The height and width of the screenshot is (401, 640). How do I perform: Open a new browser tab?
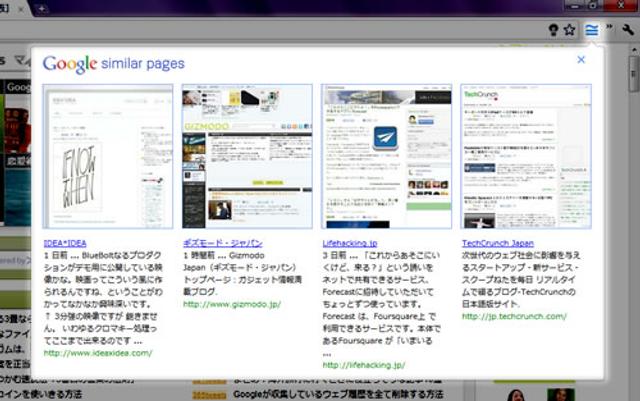point(41,9)
